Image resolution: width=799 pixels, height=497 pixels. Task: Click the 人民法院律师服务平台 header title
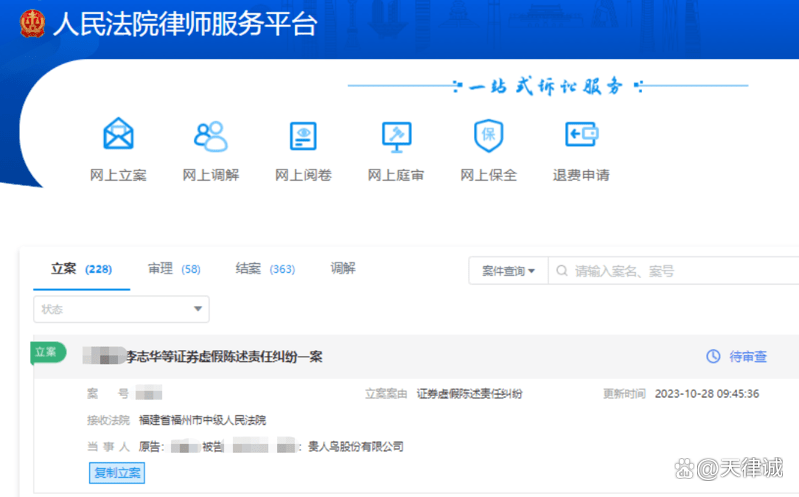185,24
